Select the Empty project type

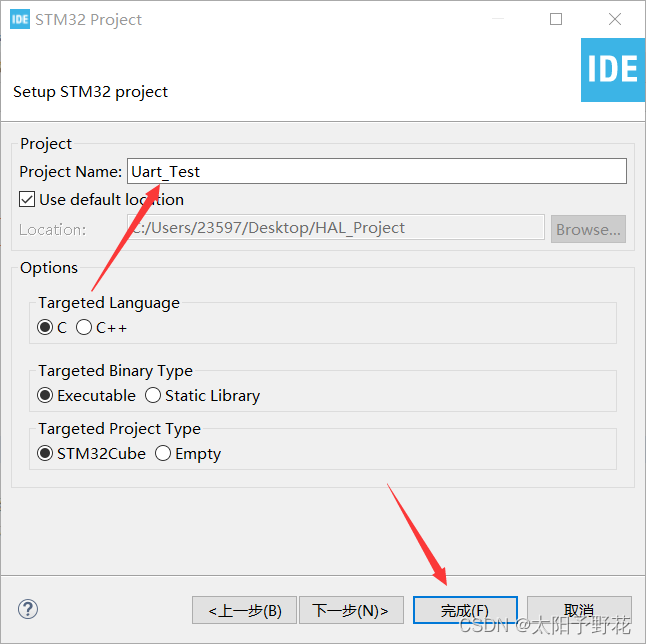click(x=163, y=453)
